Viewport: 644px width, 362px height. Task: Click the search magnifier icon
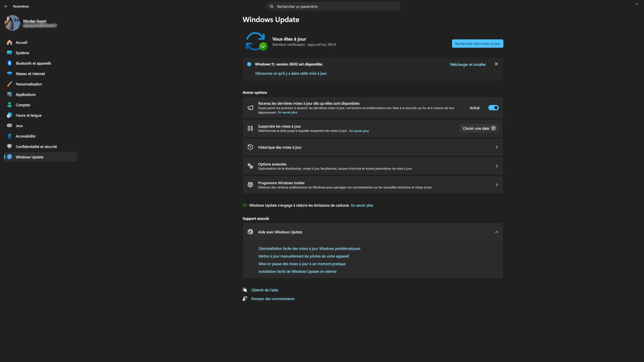272,6
